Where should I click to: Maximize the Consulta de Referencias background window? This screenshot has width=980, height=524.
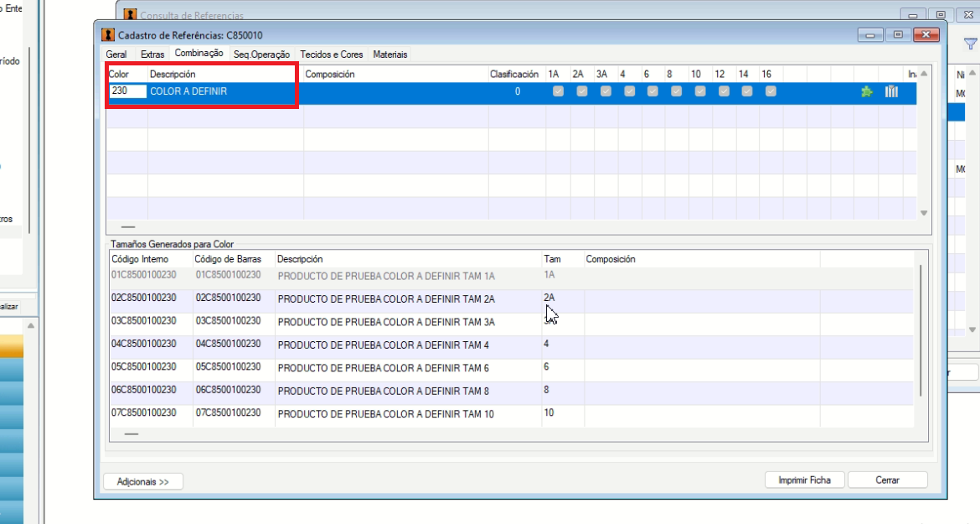pyautogui.click(x=941, y=15)
